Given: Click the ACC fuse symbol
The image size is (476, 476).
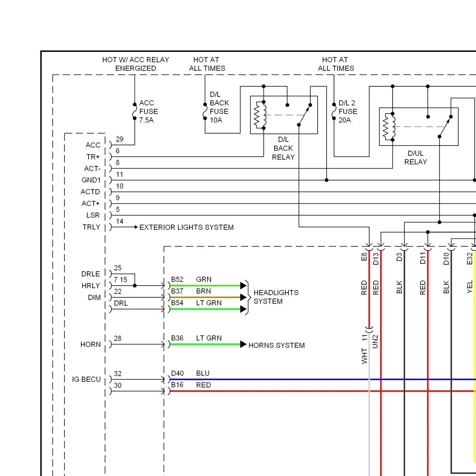Looking at the screenshot, I should click(x=135, y=111).
